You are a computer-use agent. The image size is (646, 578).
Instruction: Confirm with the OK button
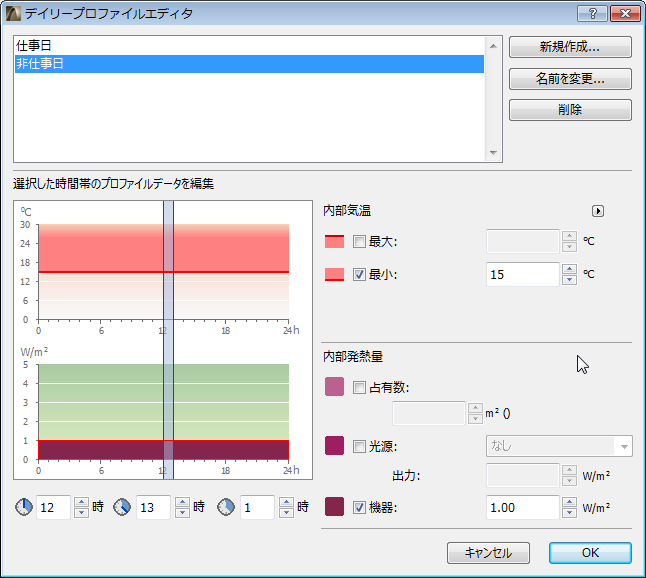(590, 553)
